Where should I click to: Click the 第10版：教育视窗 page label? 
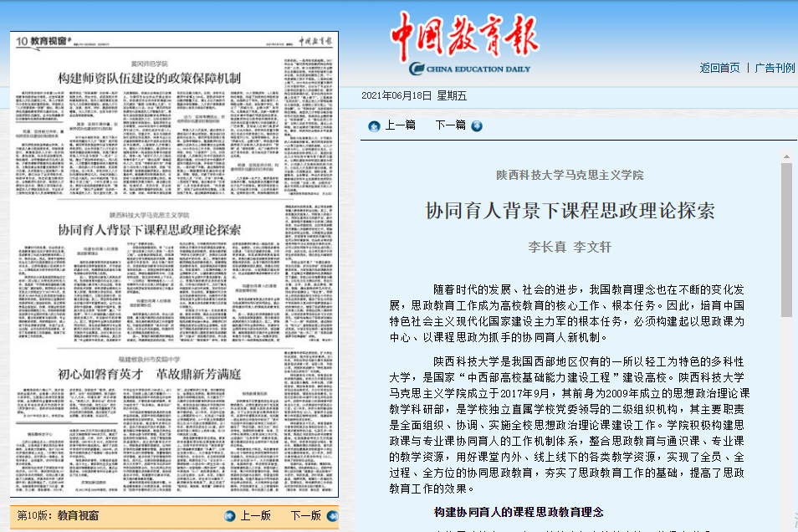58,516
